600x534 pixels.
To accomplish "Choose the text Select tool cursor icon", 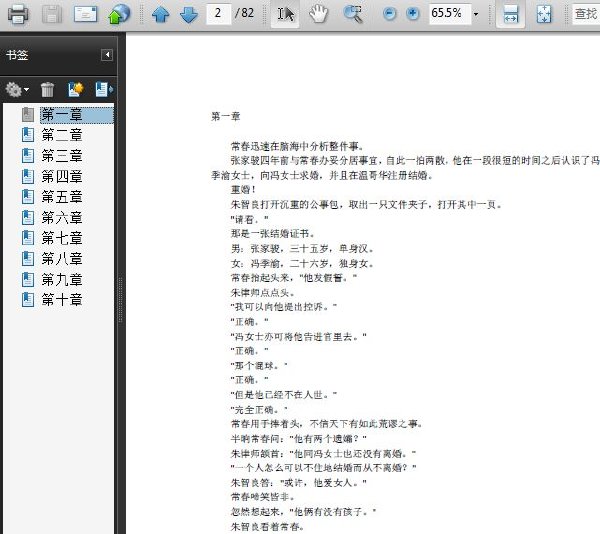I will pos(285,14).
